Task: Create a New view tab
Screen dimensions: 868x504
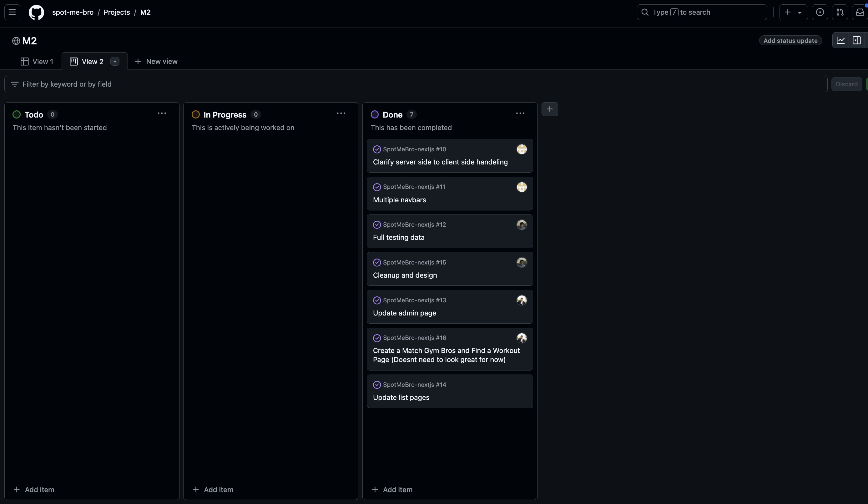Action: pos(156,61)
